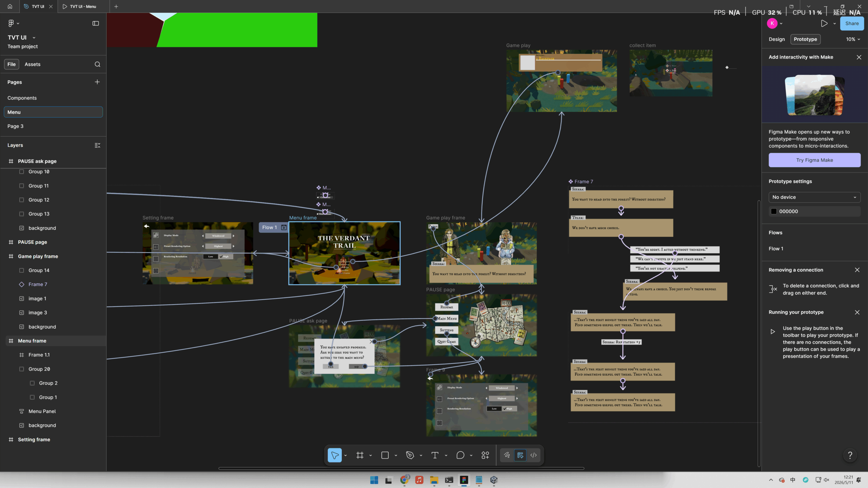Viewport: 868px width, 488px height.
Task: Switch to the Assets tab
Action: click(x=33, y=64)
